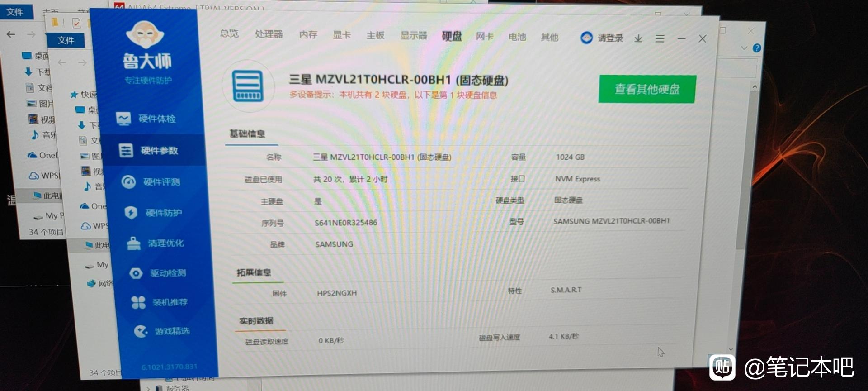The width and height of the screenshot is (868, 391).
Task: Click version number 6.1021.3170.831
Action: pos(169,367)
